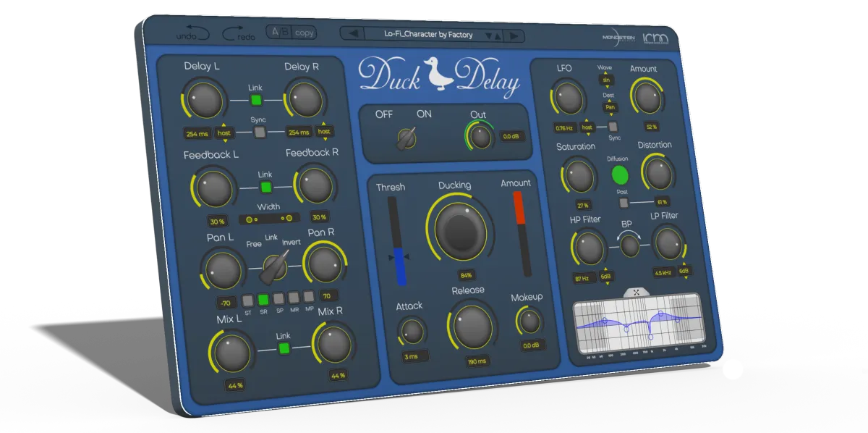The height and width of the screenshot is (433, 868).
Task: Click the undo arrow
Action: pyautogui.click(x=192, y=34)
